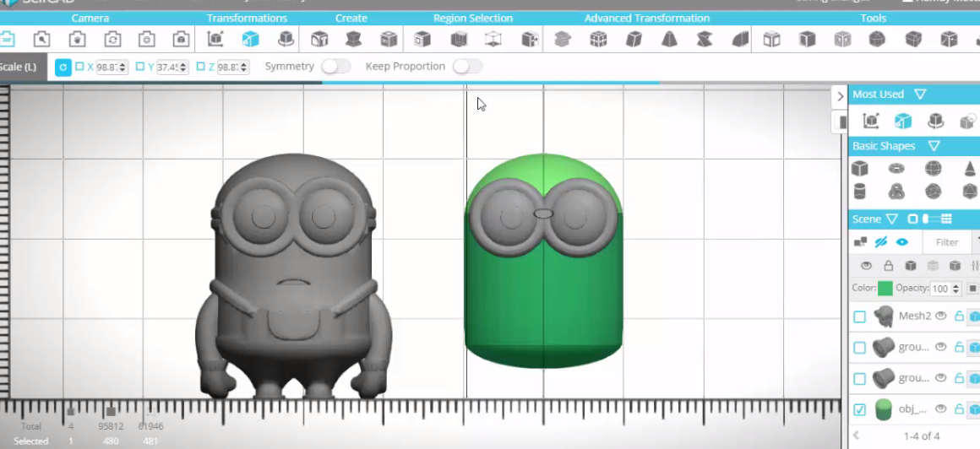Click the first hollow cube Tools icon
Screen dimensions: 980x449
pos(772,40)
